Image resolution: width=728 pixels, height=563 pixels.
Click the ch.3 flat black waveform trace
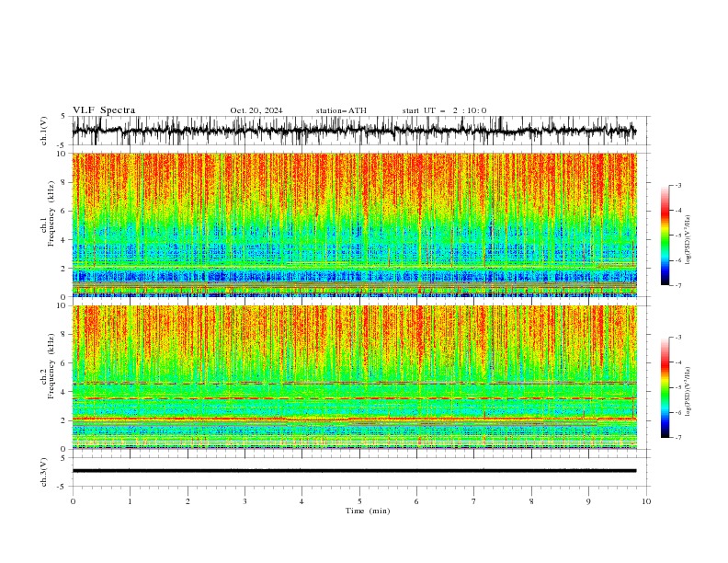(354, 471)
